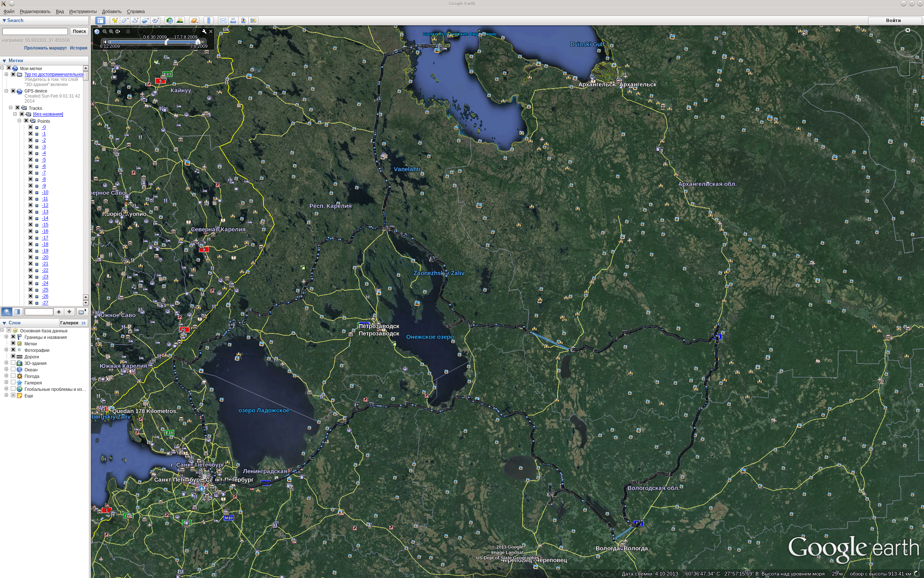Uncheck the GPS device checkbox
Viewport: 924px width, 578px height.
pyautogui.click(x=13, y=91)
